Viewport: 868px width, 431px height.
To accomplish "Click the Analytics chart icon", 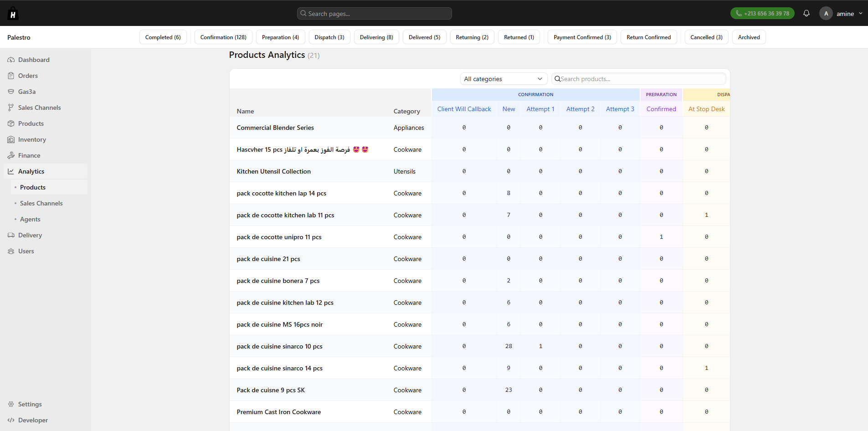I will point(11,171).
